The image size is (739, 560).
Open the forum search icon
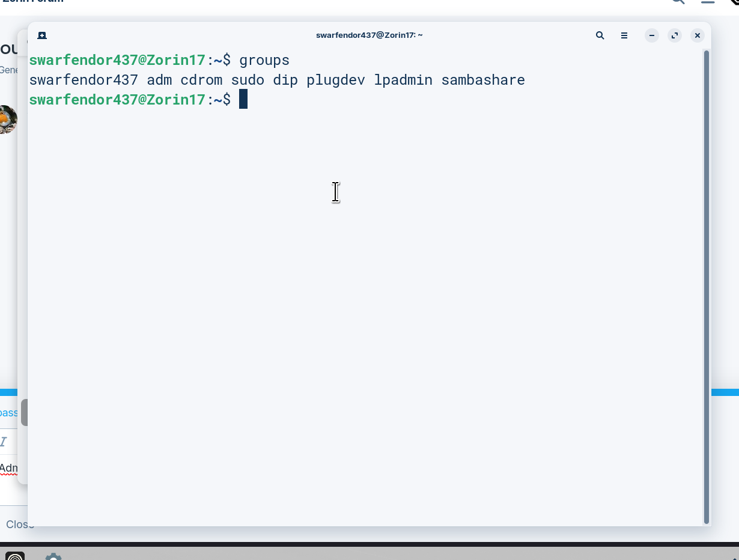[x=678, y=2]
